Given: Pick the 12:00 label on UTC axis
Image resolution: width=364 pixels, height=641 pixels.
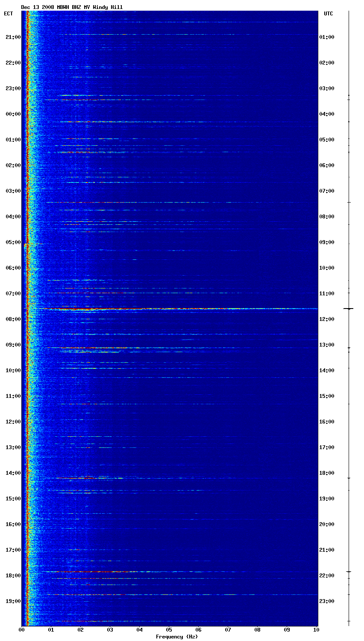Looking at the screenshot, I should 327,319.
